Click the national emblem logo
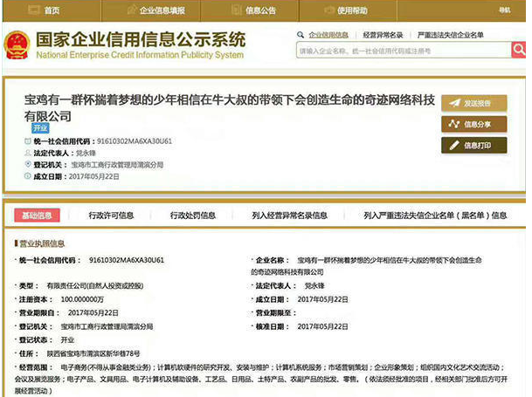Image resolution: width=532 pixels, height=397 pixels. pos(17,44)
